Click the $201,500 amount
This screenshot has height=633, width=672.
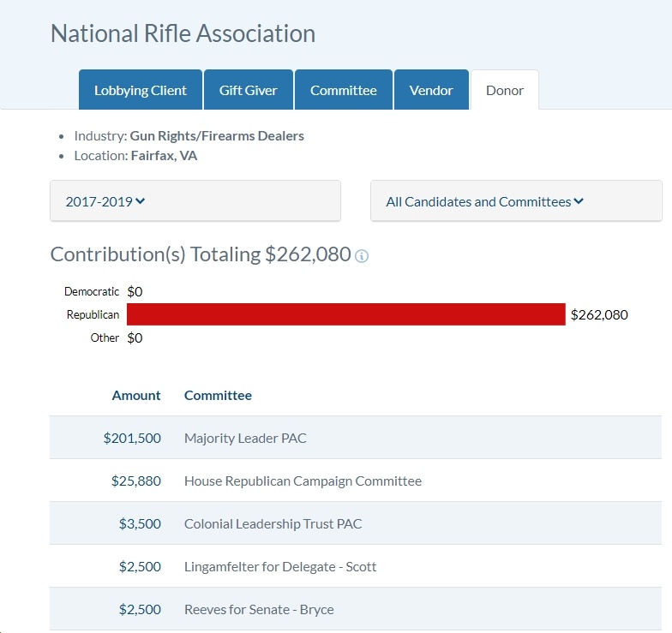(x=132, y=439)
